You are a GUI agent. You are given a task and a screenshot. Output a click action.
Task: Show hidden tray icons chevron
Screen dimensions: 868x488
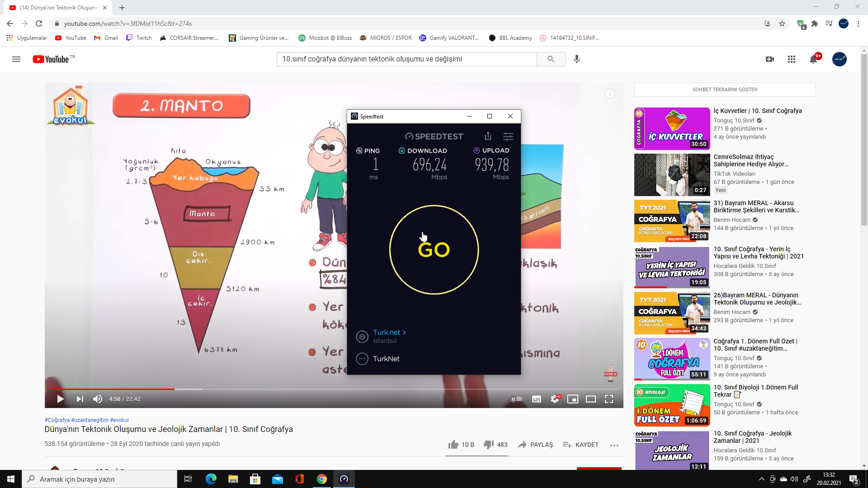tap(762, 479)
